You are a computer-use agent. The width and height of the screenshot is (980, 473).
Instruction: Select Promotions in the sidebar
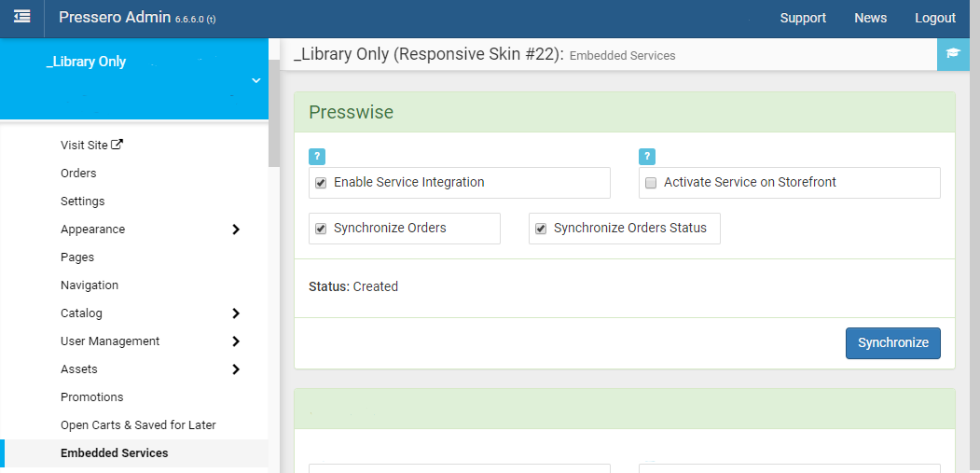[92, 397]
